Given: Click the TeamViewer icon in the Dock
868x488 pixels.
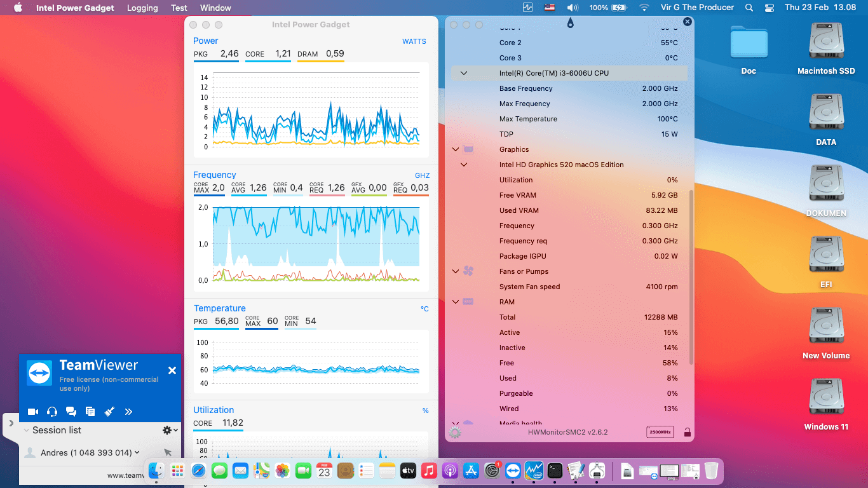Looking at the screenshot, I should [x=513, y=471].
